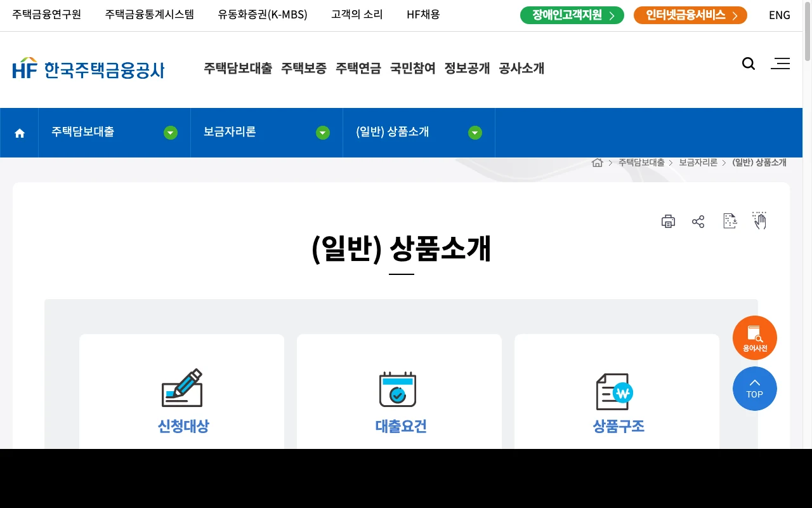This screenshot has width=812, height=508.
Task: Open the site search magnifier icon
Action: point(749,63)
